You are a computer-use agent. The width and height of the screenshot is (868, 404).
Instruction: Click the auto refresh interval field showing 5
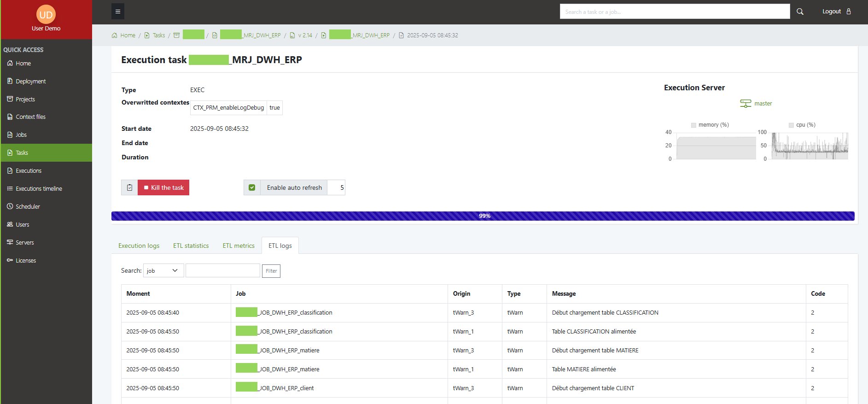(x=336, y=187)
